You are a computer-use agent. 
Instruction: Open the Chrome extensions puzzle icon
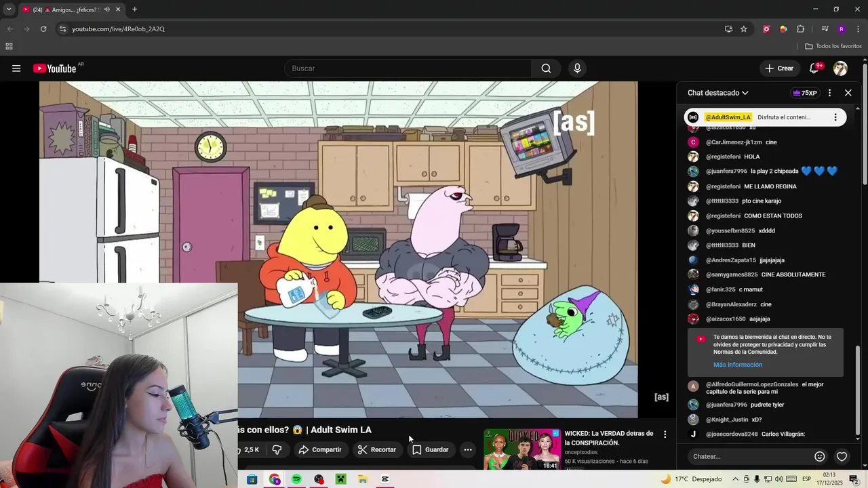click(x=800, y=29)
